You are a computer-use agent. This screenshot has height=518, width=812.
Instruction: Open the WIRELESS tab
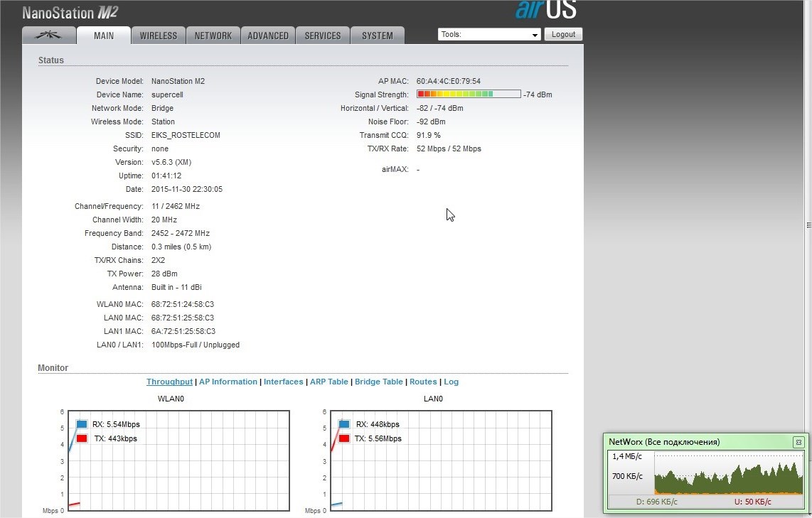159,36
